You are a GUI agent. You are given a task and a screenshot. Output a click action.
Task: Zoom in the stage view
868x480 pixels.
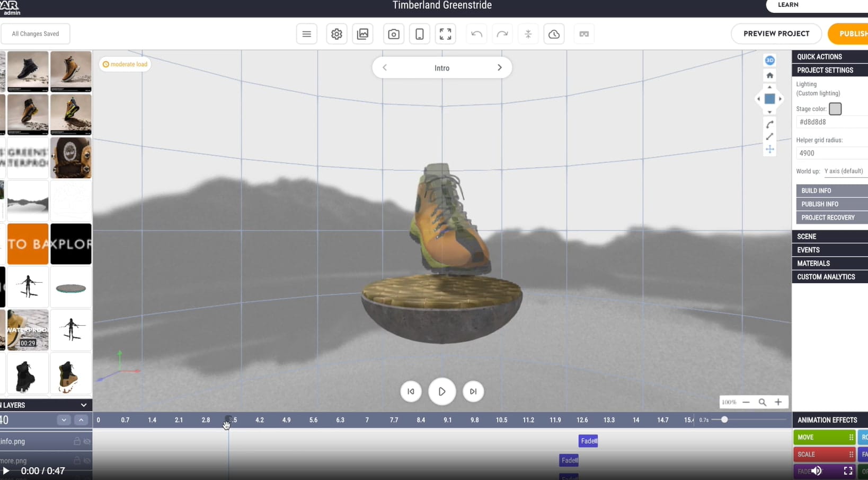[778, 403]
